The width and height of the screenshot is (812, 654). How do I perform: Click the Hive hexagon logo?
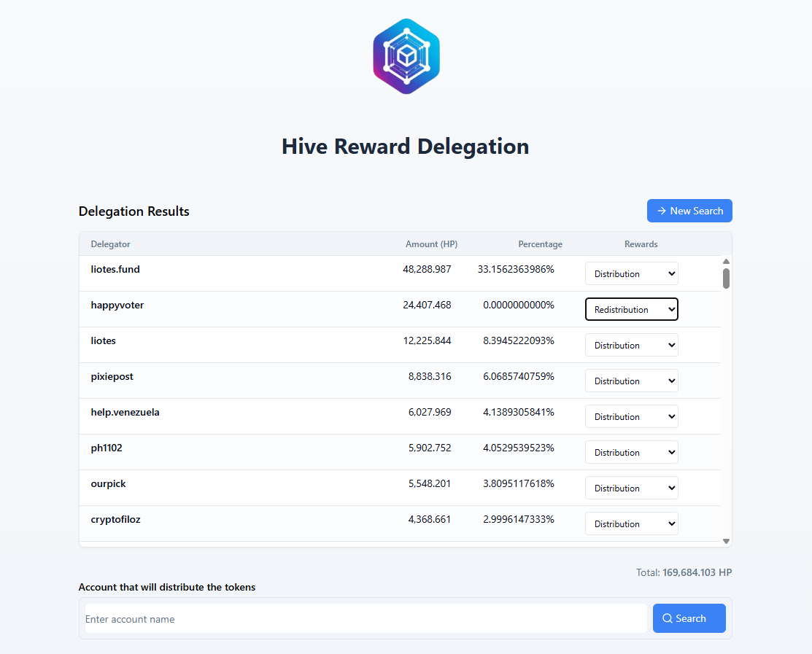pos(406,56)
